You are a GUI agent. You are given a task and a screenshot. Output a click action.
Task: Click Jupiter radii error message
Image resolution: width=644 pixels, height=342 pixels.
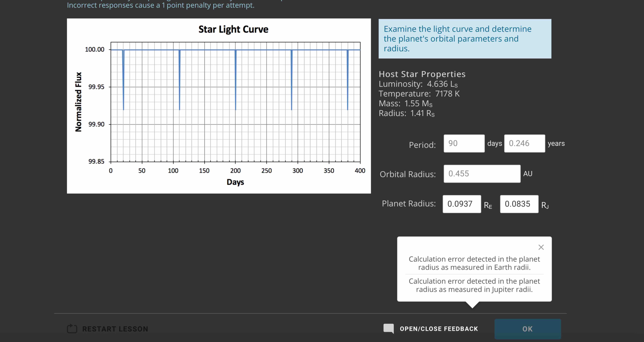(474, 285)
